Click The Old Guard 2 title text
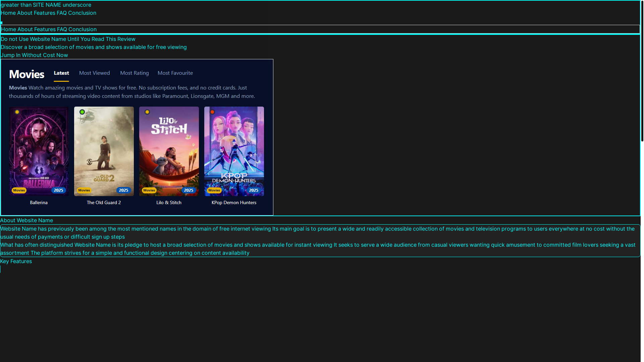 (x=104, y=202)
